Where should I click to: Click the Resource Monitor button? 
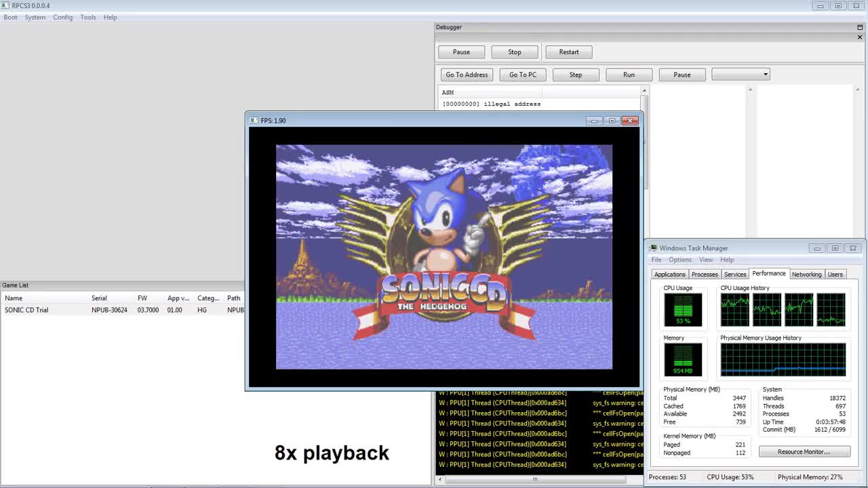click(x=804, y=451)
